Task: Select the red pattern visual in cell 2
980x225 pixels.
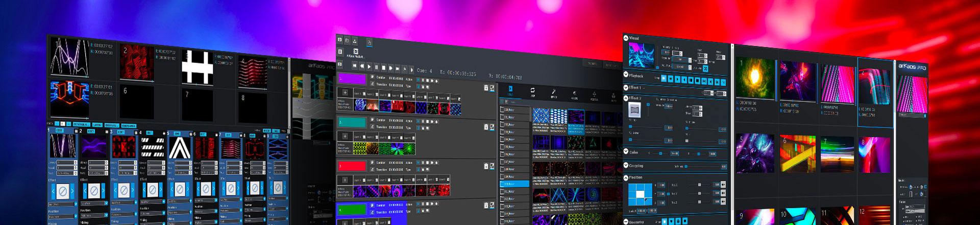Action: click(137, 62)
